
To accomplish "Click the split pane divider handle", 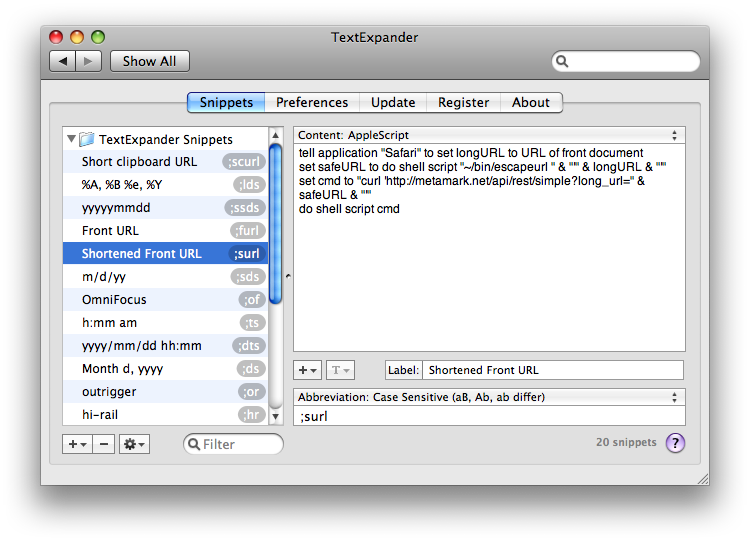I will pyautogui.click(x=288, y=276).
